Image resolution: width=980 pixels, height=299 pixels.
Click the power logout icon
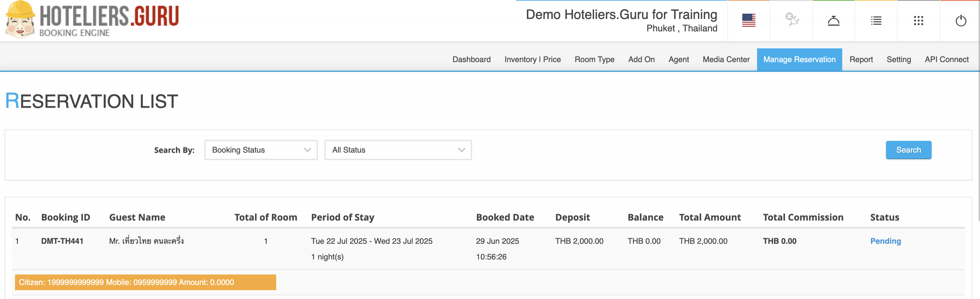click(x=961, y=21)
